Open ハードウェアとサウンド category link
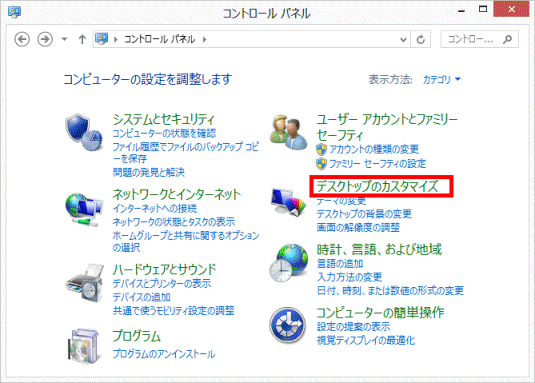Viewport: 535px width, 383px height. pos(164,269)
